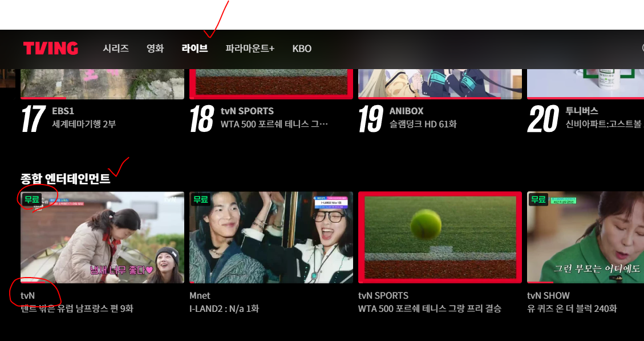Select the 라이브 tab

pos(195,49)
